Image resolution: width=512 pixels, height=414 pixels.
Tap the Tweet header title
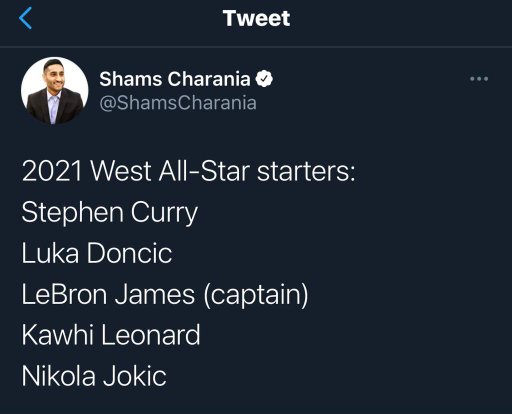pos(256,18)
